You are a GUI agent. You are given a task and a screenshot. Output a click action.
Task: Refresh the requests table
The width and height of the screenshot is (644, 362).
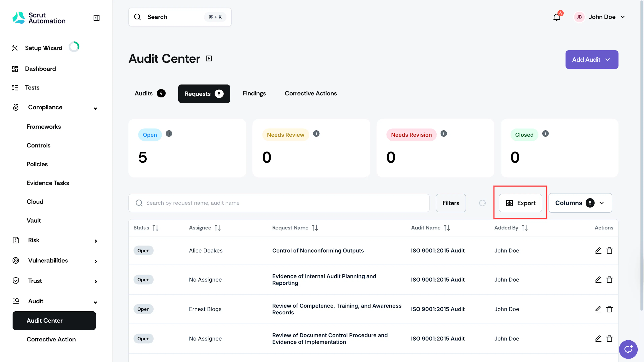482,203
